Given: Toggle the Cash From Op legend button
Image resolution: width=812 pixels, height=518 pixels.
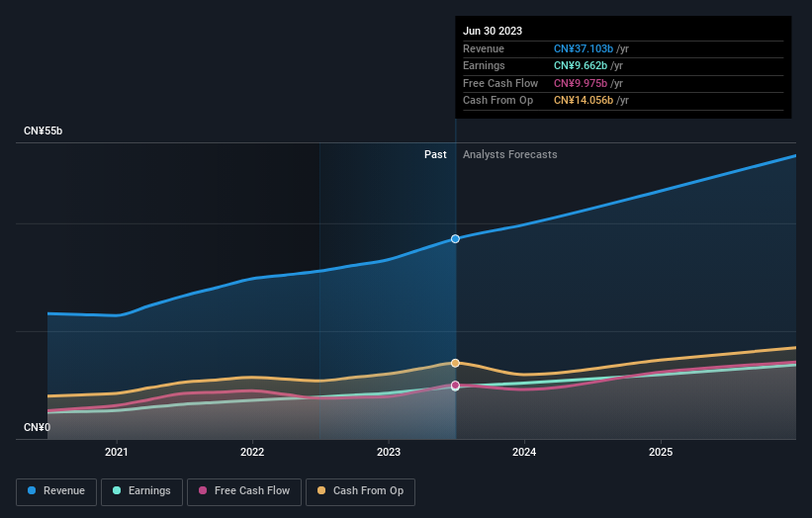Looking at the screenshot, I should click(x=360, y=491).
